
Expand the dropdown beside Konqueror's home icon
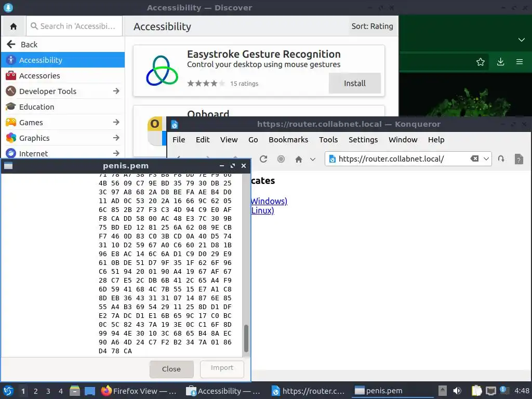pyautogui.click(x=312, y=159)
